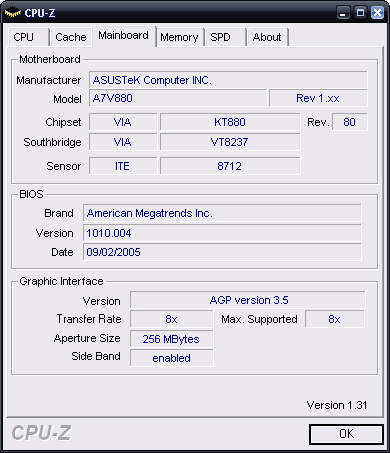
Task: Click the OK button
Action: click(x=346, y=434)
